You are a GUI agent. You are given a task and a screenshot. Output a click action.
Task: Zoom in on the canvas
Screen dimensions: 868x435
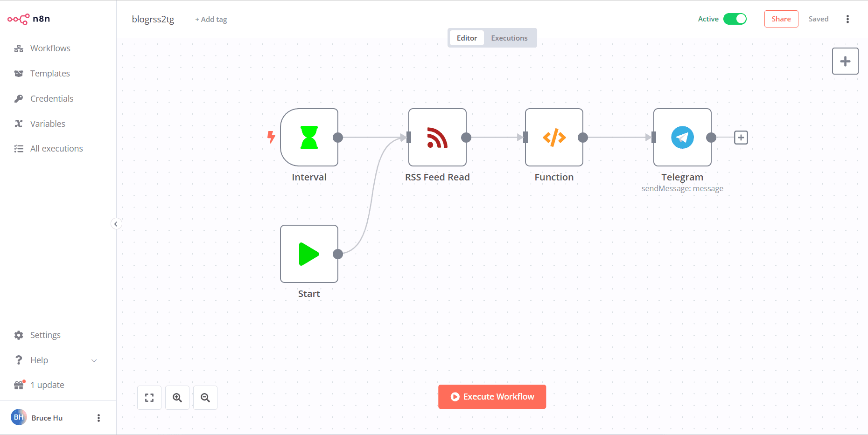(177, 398)
